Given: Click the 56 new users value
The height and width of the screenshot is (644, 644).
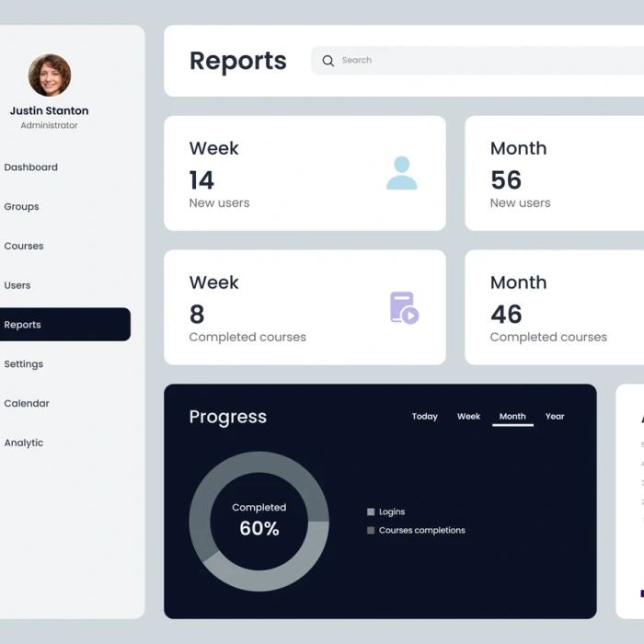Looking at the screenshot, I should [x=506, y=180].
